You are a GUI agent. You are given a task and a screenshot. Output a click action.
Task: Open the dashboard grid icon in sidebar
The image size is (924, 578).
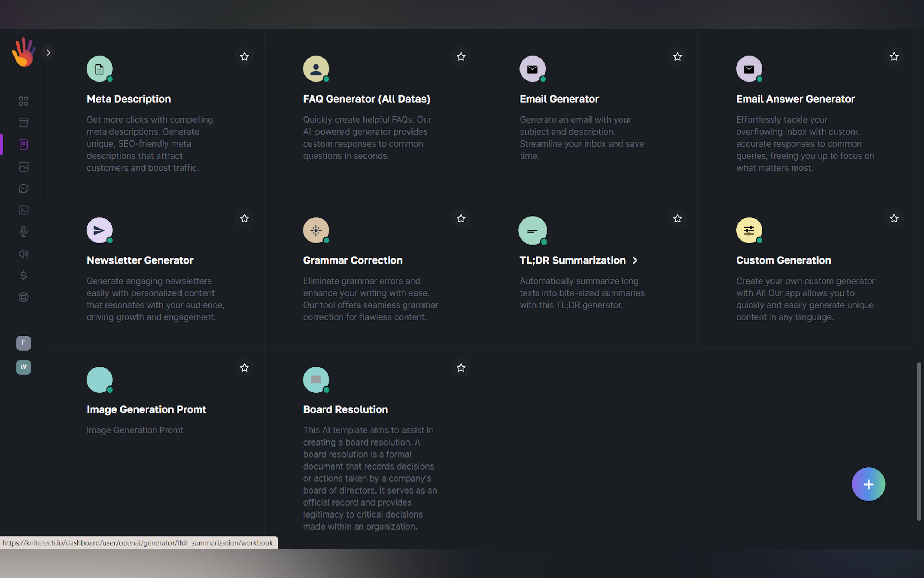[23, 101]
